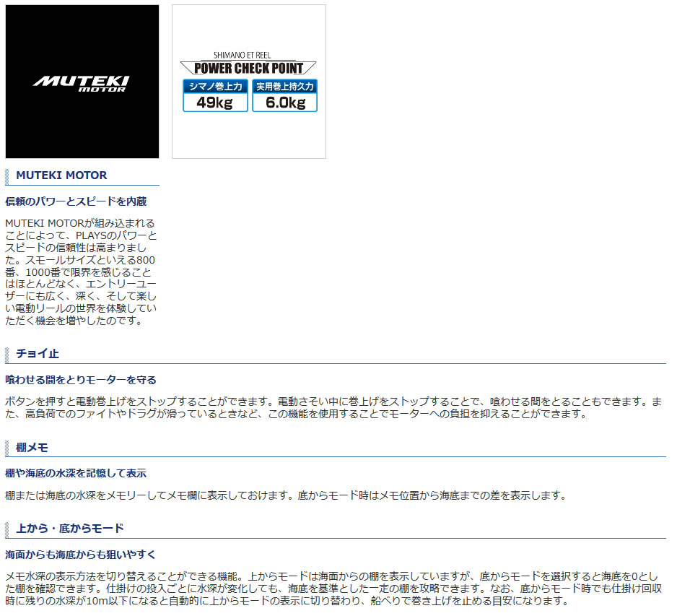Click the paragraph starting with 棚または海底の水深
Image resolution: width=677 pixels, height=616 pixels.
pos(286,495)
